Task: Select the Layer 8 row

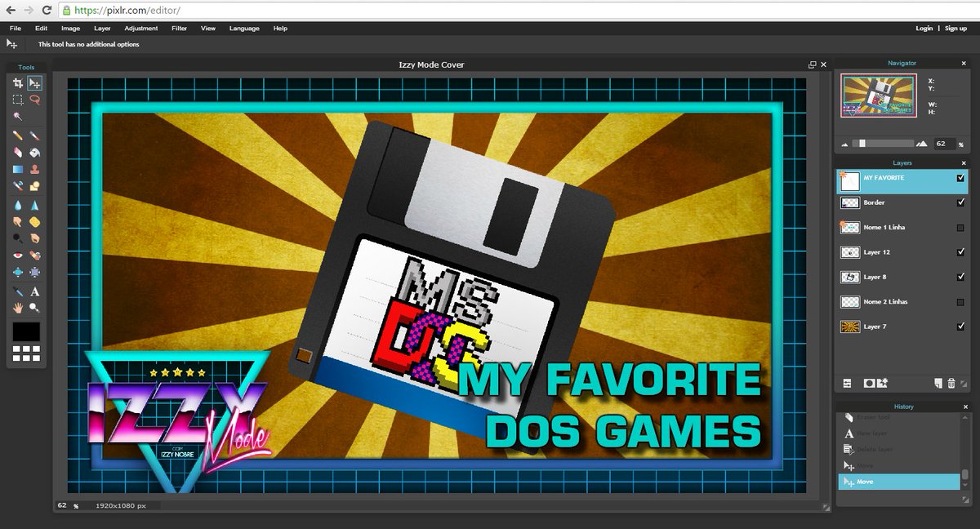Action: click(902, 277)
